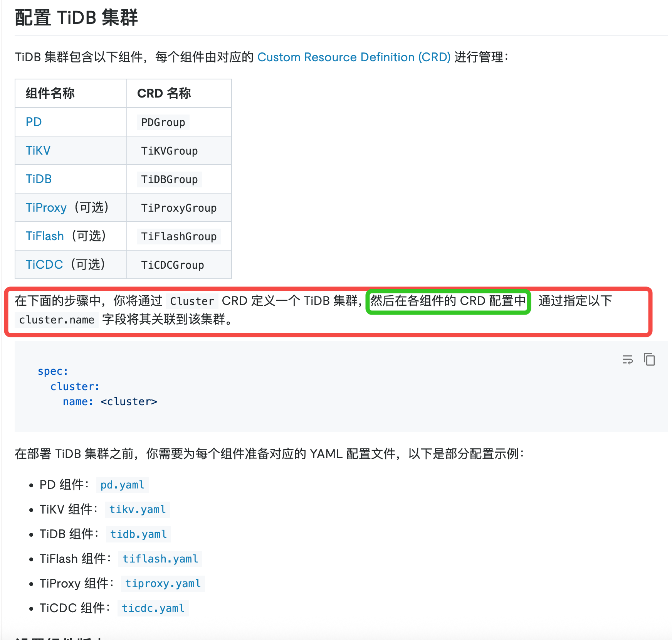The width and height of the screenshot is (672, 640).
Task: Click the name: <cluster> code line
Action: tap(110, 402)
